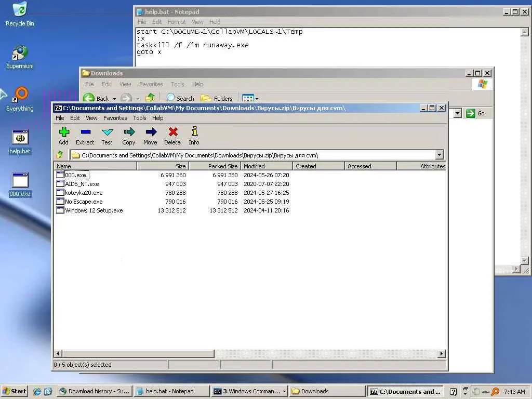Open the View menu in 7-Zip
This screenshot has width=532, height=399.
click(91, 118)
